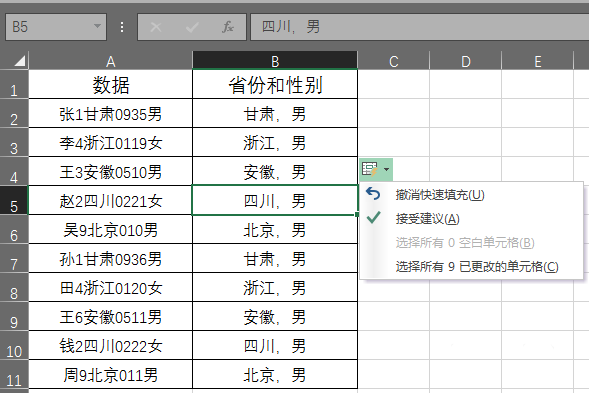
Task: Select row 5 header
Action: coord(14,200)
